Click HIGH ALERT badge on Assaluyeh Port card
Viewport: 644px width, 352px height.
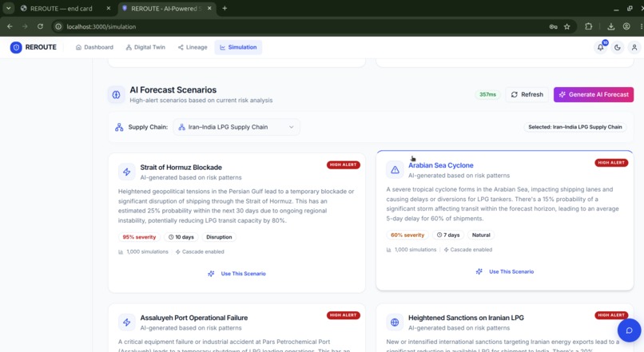[x=344, y=315]
